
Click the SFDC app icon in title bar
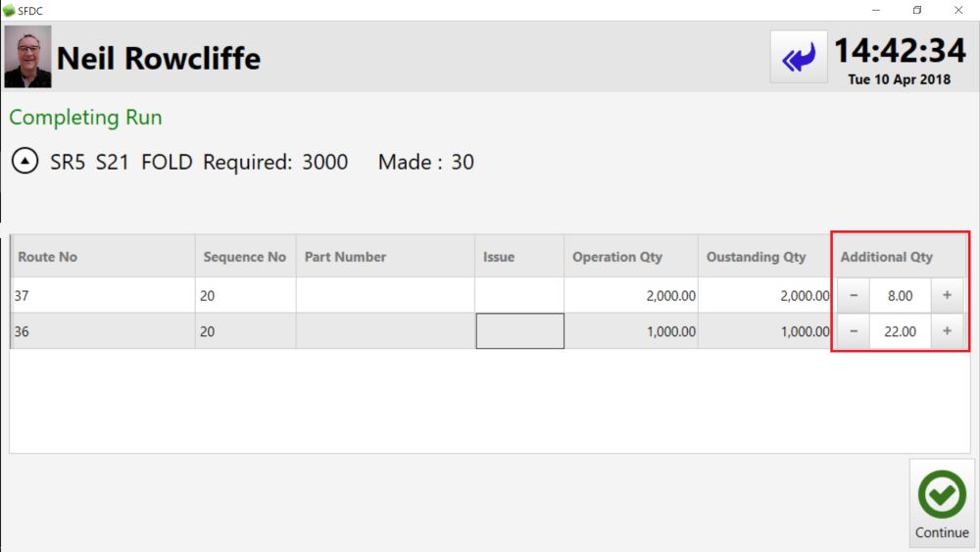pos(9,10)
